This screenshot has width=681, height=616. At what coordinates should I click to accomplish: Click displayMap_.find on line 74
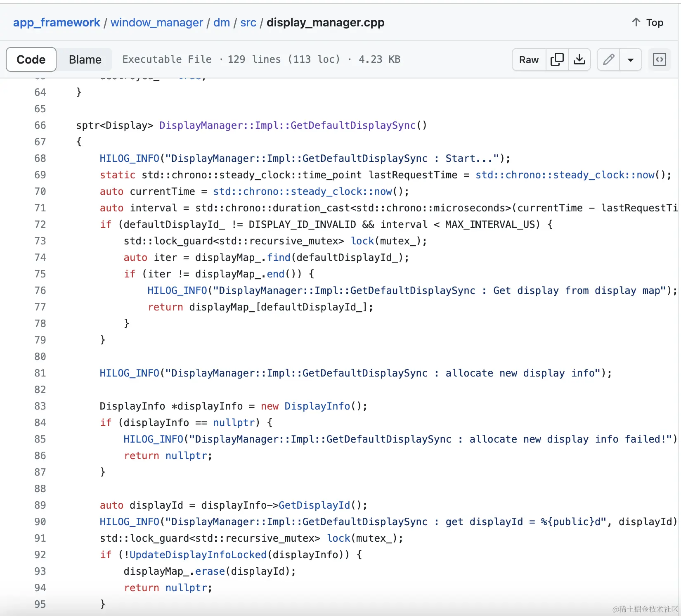click(243, 258)
